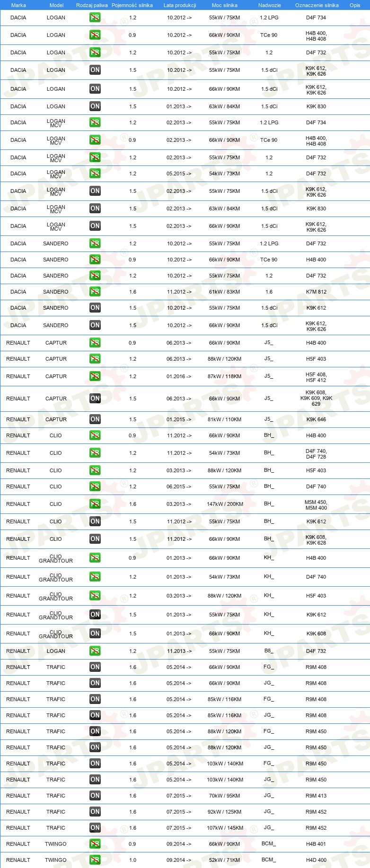Select engine codes 'D4F 740, D4F 728'
The width and height of the screenshot is (370, 868).
point(316,454)
